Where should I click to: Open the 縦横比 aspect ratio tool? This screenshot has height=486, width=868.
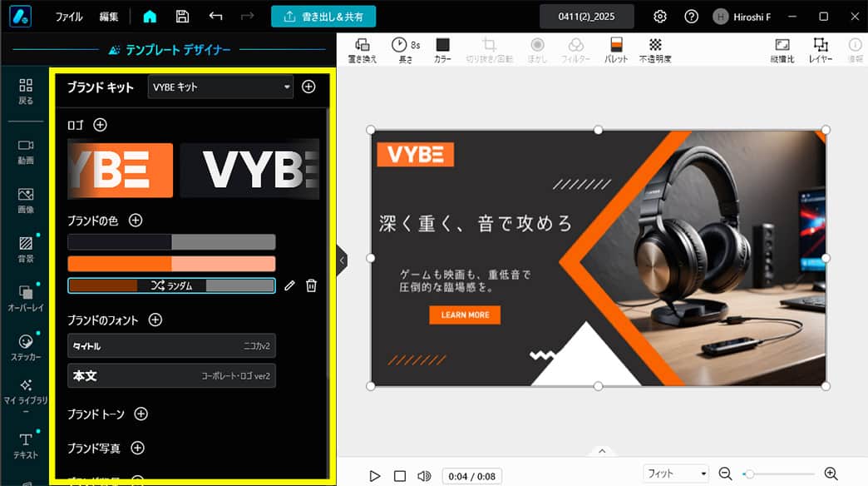tap(782, 50)
